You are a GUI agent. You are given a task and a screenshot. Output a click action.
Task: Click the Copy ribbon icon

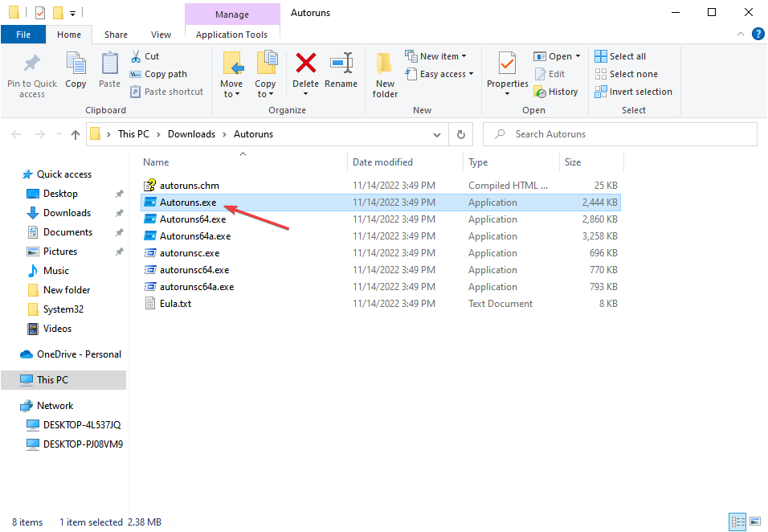(76, 63)
